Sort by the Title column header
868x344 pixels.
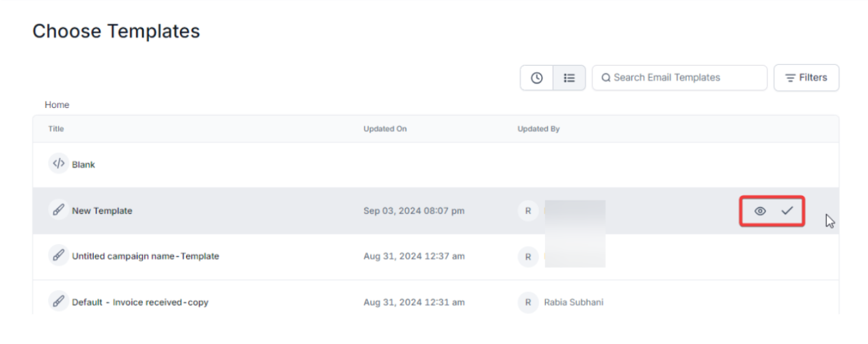pyautogui.click(x=56, y=129)
